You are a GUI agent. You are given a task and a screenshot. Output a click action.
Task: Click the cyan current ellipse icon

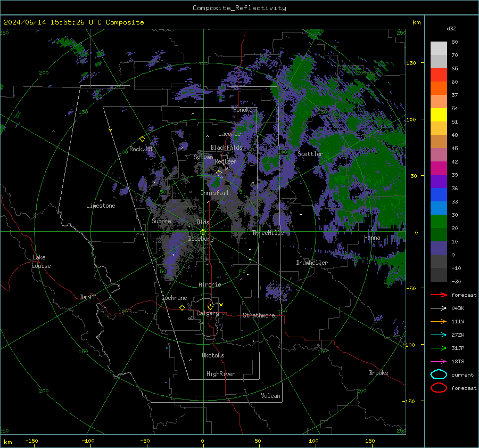coord(439,374)
